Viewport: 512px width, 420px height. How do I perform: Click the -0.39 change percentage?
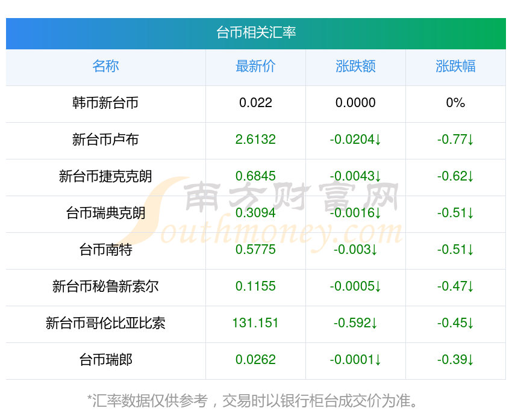point(455,360)
